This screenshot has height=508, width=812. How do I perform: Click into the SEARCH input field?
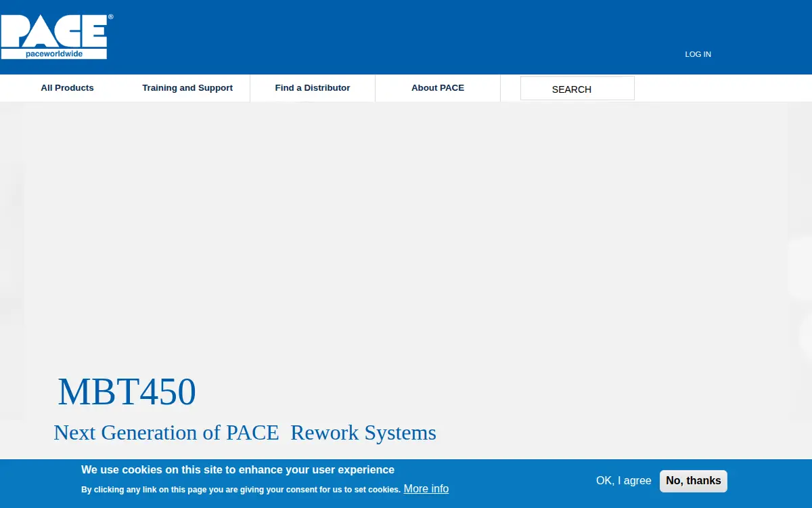(x=577, y=88)
